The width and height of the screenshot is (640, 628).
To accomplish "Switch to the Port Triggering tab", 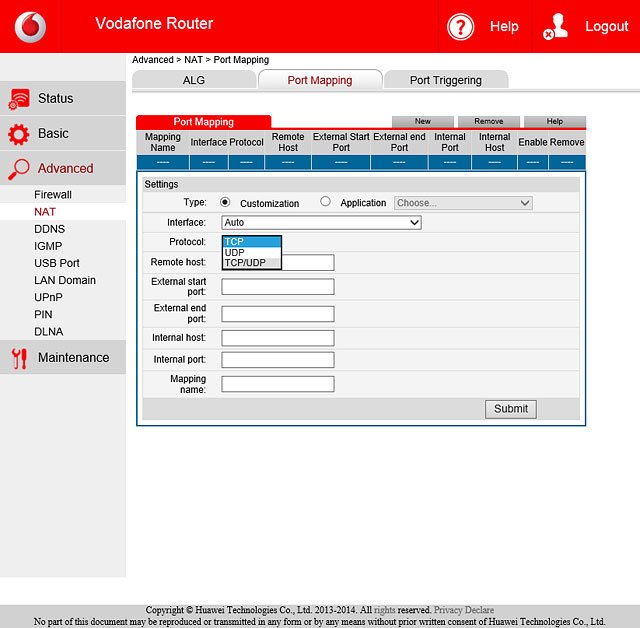I will (446, 80).
